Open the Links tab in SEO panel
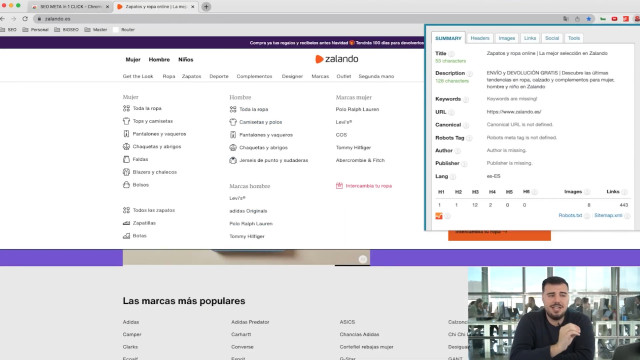 coord(530,38)
